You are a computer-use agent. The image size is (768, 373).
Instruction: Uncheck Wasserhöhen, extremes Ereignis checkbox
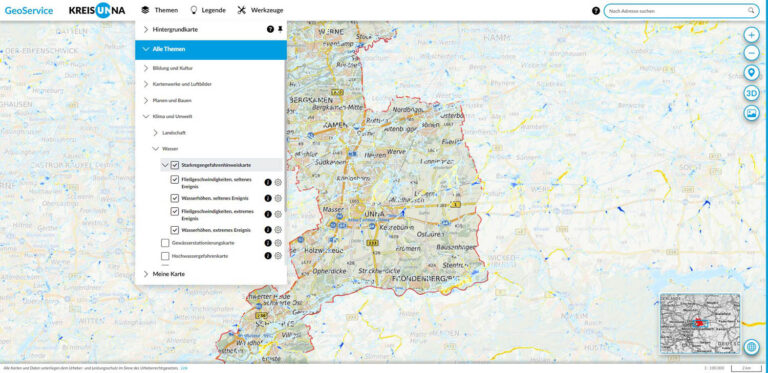(174, 230)
